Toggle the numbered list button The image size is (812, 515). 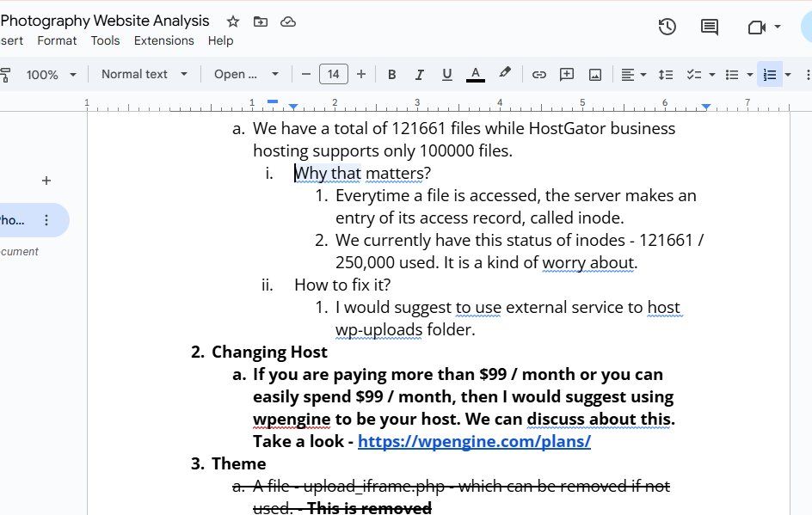[x=770, y=75]
